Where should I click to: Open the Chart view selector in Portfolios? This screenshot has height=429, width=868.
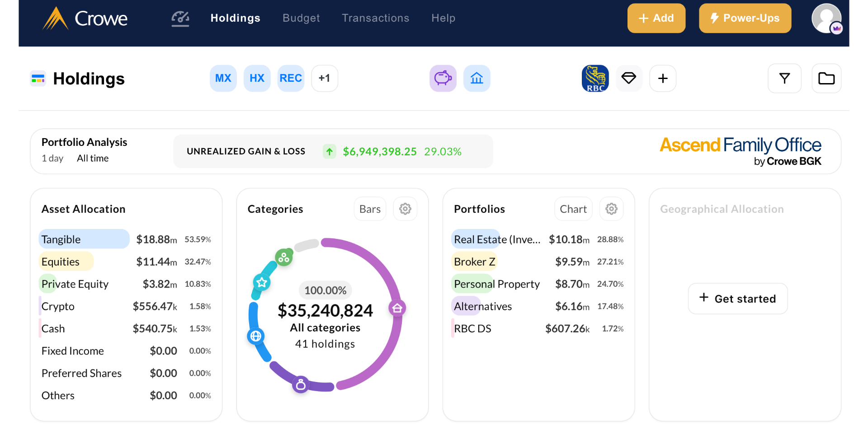click(573, 209)
